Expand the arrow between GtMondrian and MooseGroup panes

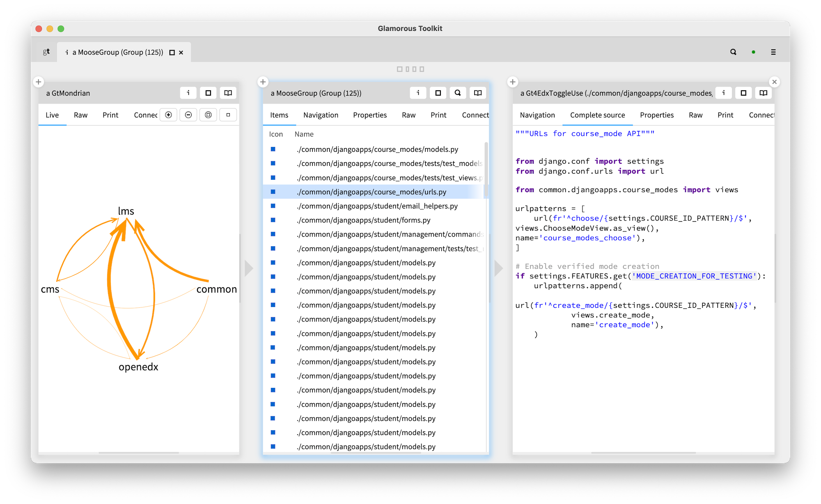pos(249,268)
